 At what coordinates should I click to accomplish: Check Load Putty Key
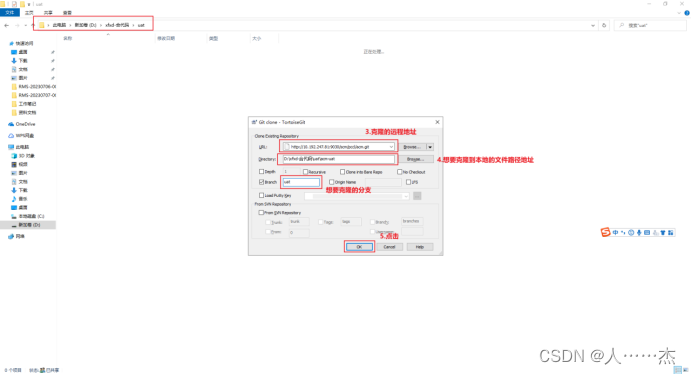(262, 195)
